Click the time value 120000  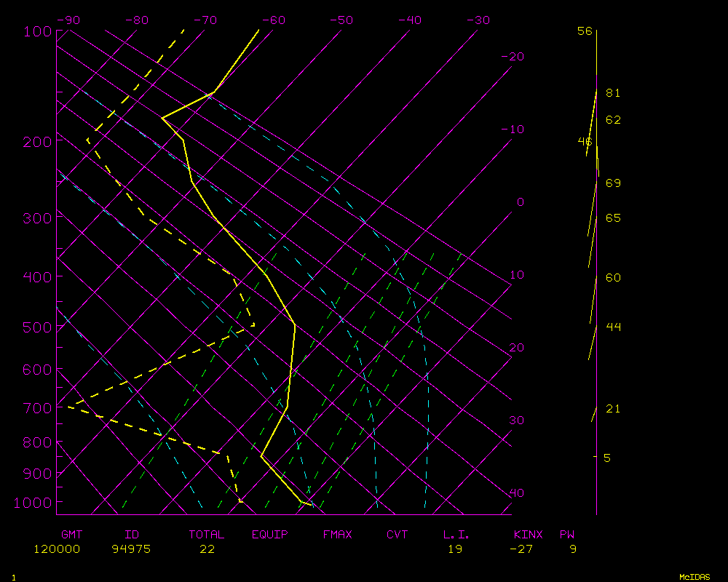pyautogui.click(x=57, y=549)
